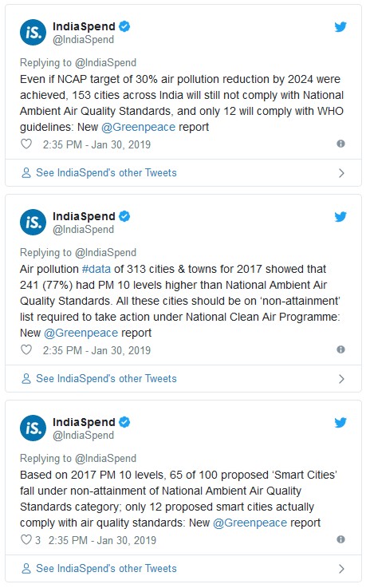Image resolution: width=366 pixels, height=588 pixels.
Task: Open info icon on the 313 cities tweet
Action: click(340, 349)
